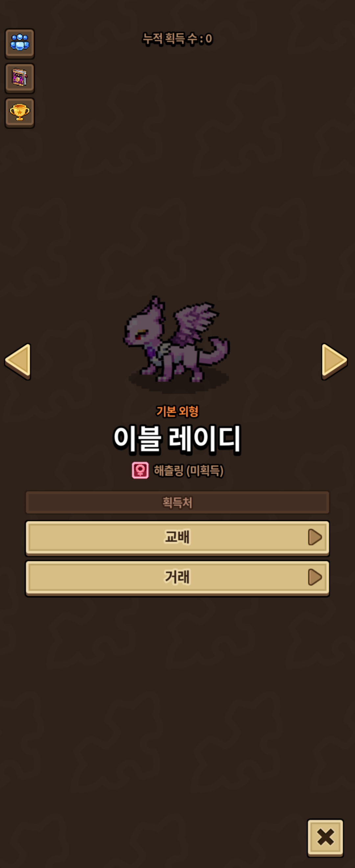Viewport: 355px width, 868px height.
Task: Tap the 거래 button label
Action: [x=177, y=577]
